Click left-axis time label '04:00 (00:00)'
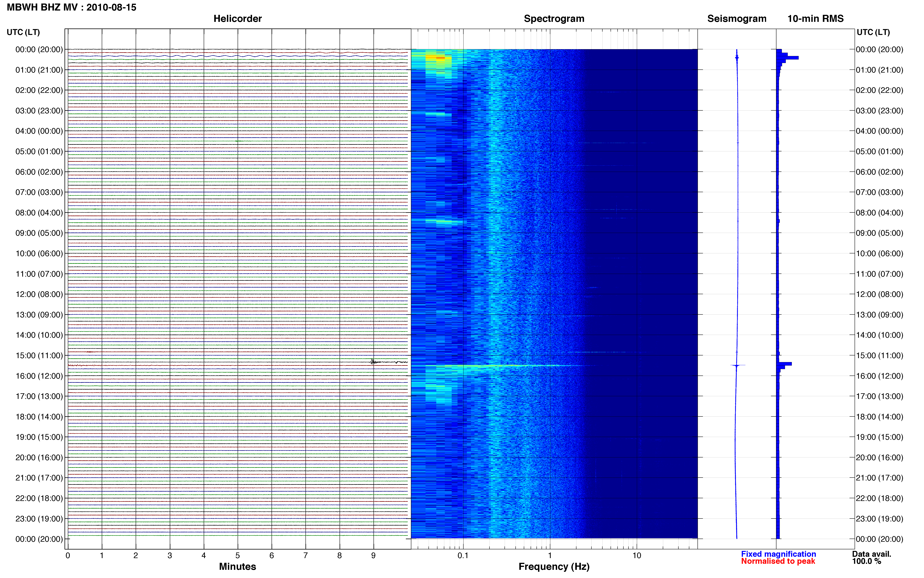Image resolution: width=924 pixels, height=578 pixels. pos(39,131)
